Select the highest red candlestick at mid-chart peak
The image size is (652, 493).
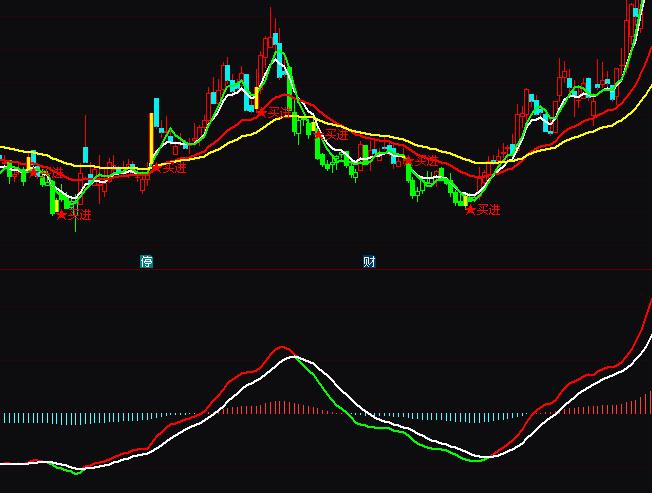pos(272,28)
